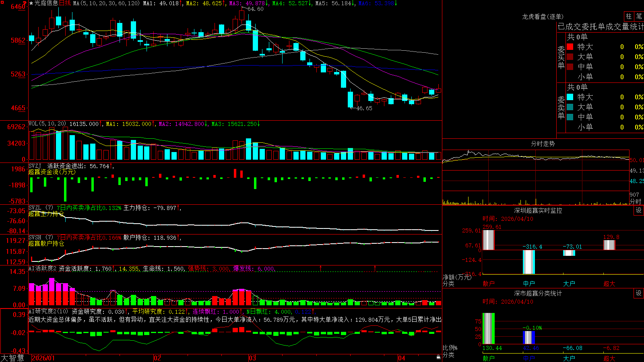Click the 龙虎看盘(逐单) panel title
This screenshot has width=644, height=362.
click(x=543, y=16)
